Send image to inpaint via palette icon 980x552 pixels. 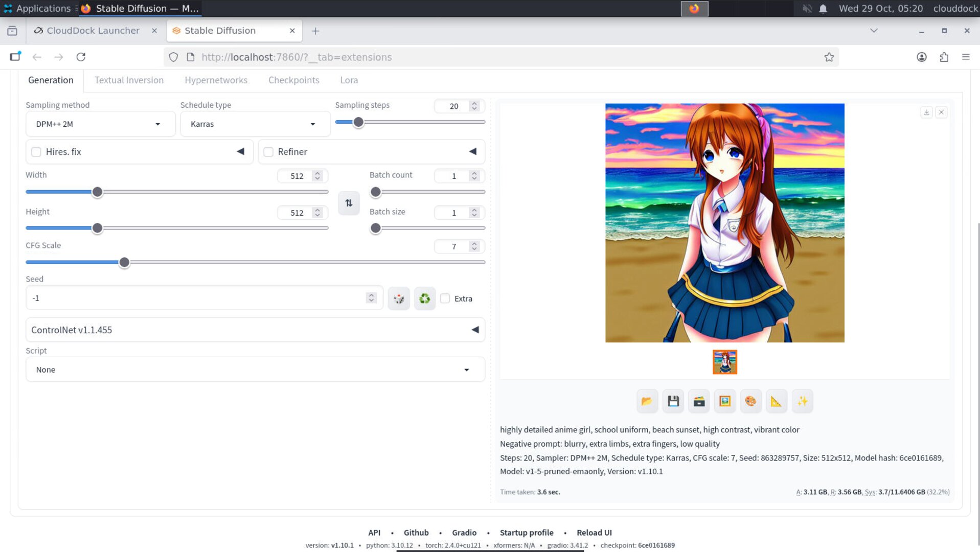(750, 401)
